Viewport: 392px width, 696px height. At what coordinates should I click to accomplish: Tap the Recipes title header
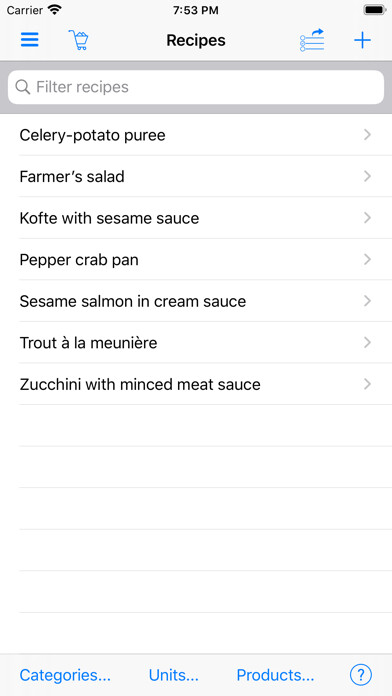pyautogui.click(x=196, y=40)
